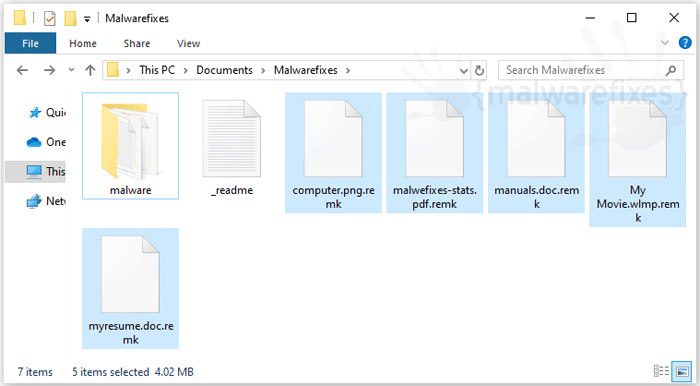Go up one folder level
Screen dimensions: 700x386
click(90, 70)
